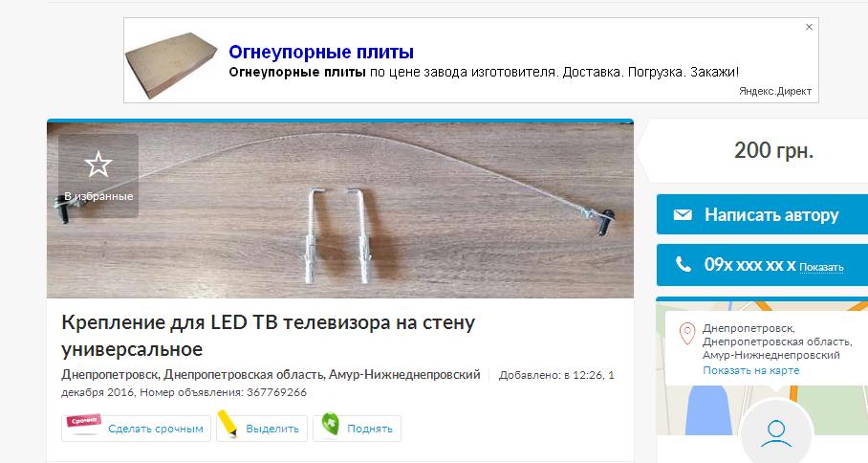Image resolution: width=868 pixels, height=463 pixels.
Task: Click the Поднять promote button
Action: tap(358, 429)
